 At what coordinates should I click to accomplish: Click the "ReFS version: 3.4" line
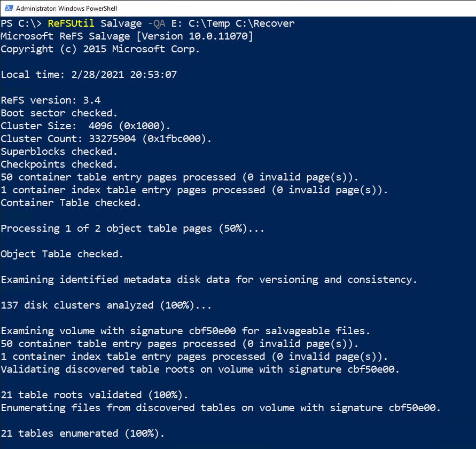(x=51, y=100)
